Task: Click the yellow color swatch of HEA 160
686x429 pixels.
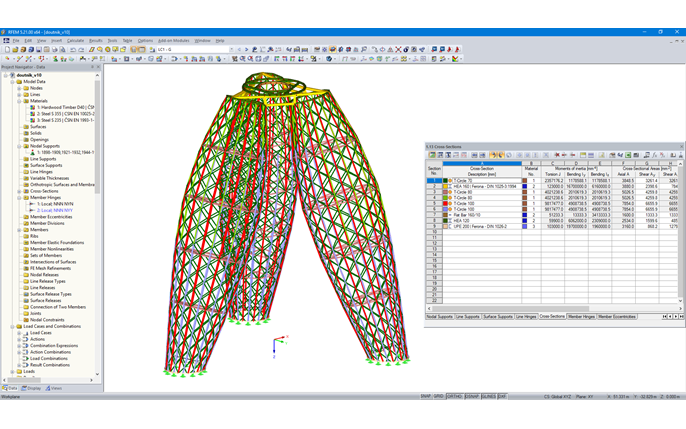Action: 445,186
